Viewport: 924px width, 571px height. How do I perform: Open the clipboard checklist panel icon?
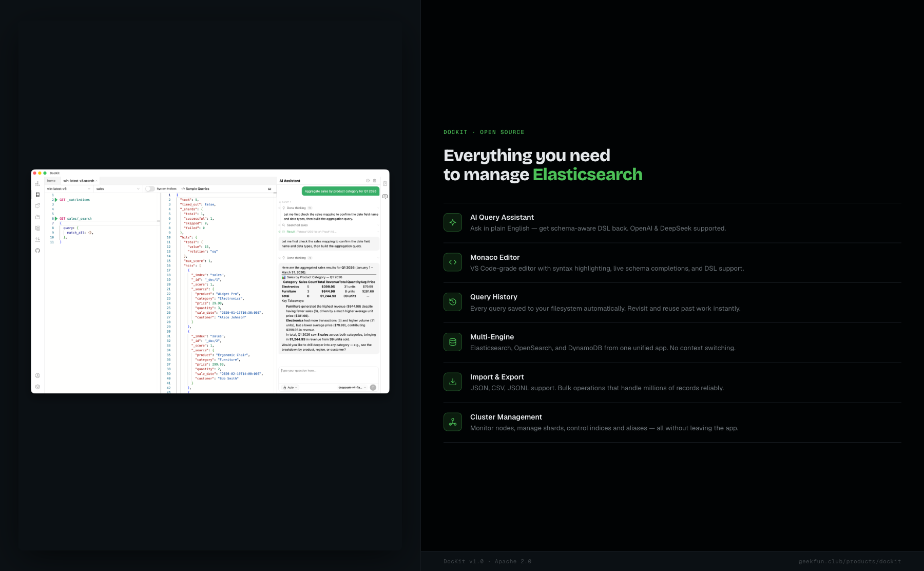pos(385,183)
